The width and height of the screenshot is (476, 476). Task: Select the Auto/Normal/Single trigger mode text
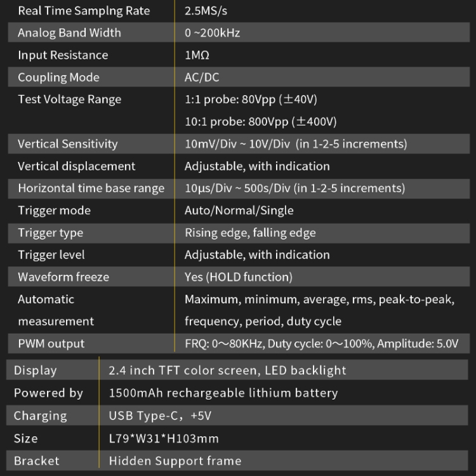[x=239, y=210]
